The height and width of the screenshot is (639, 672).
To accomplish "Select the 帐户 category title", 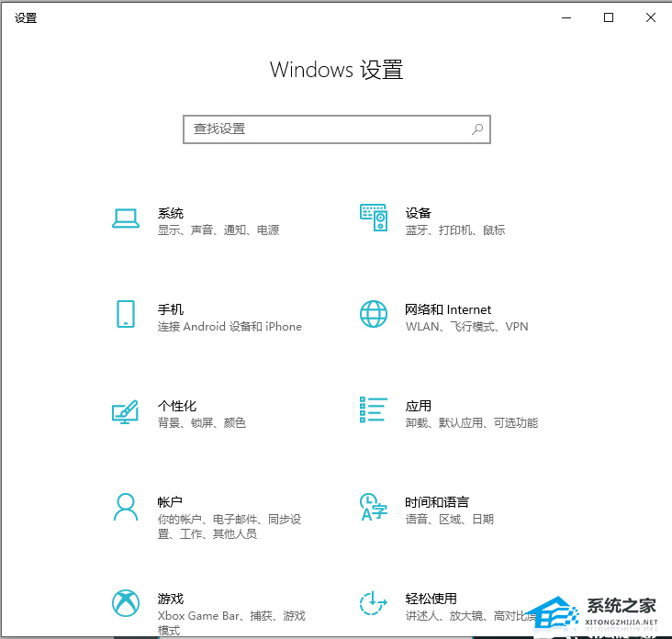I will (170, 502).
